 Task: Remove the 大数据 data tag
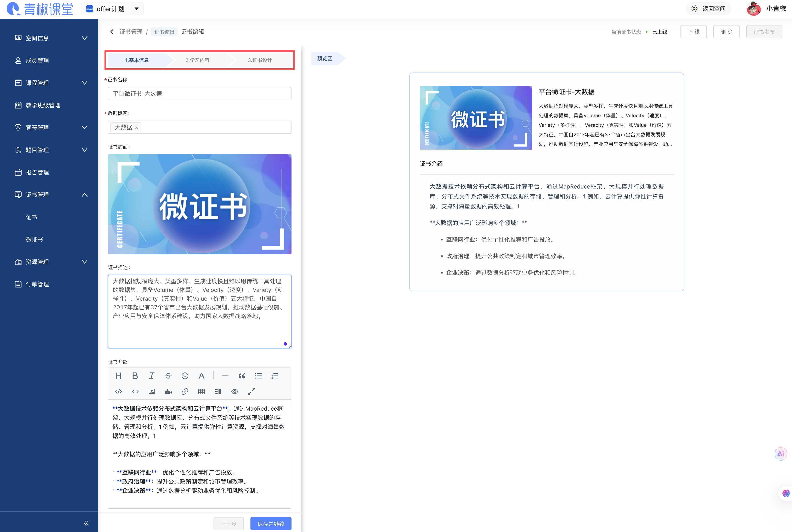click(136, 127)
